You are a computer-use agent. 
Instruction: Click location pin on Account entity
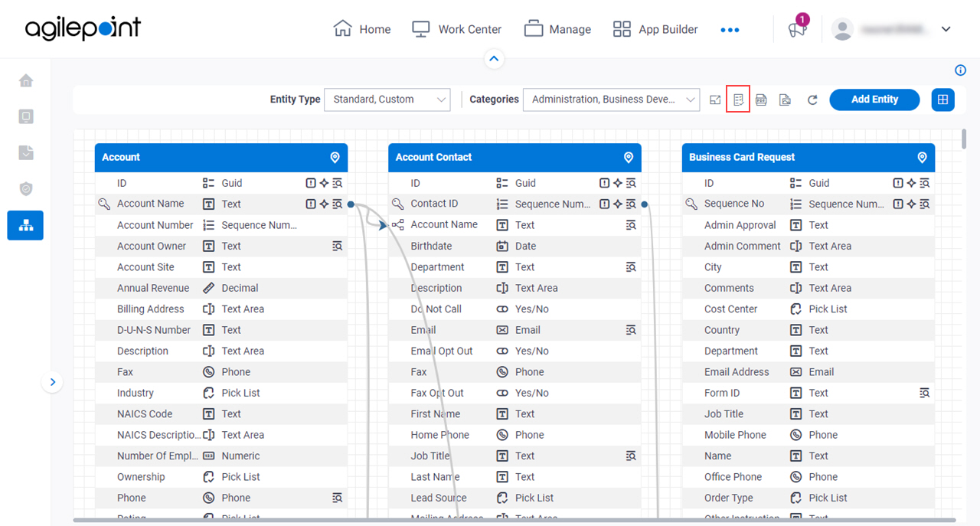[x=335, y=157]
